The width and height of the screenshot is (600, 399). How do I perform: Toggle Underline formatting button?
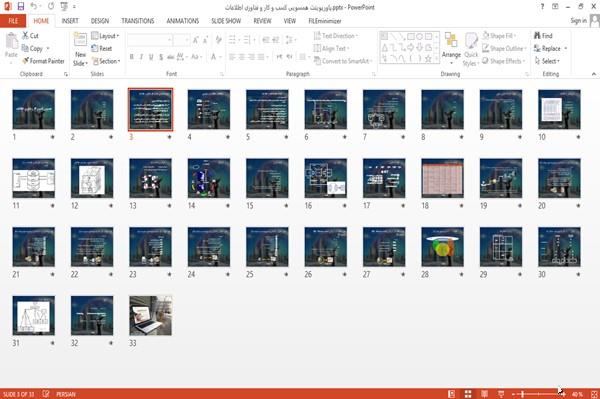tap(151, 57)
